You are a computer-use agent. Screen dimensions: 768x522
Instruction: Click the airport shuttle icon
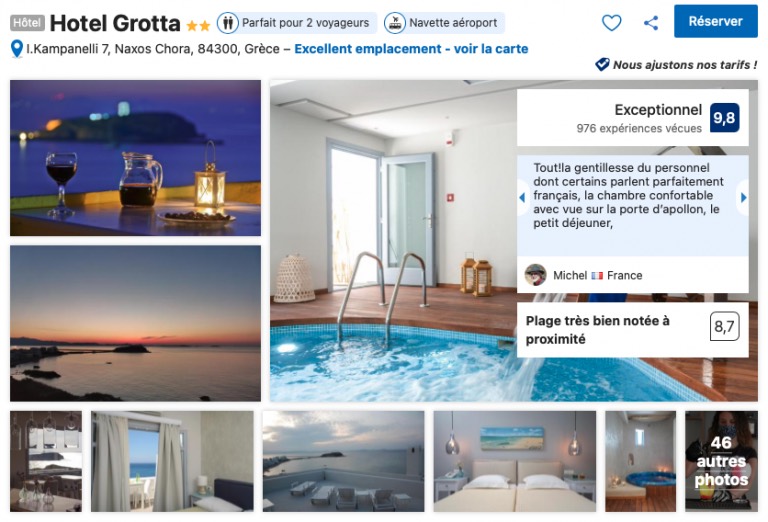point(395,23)
